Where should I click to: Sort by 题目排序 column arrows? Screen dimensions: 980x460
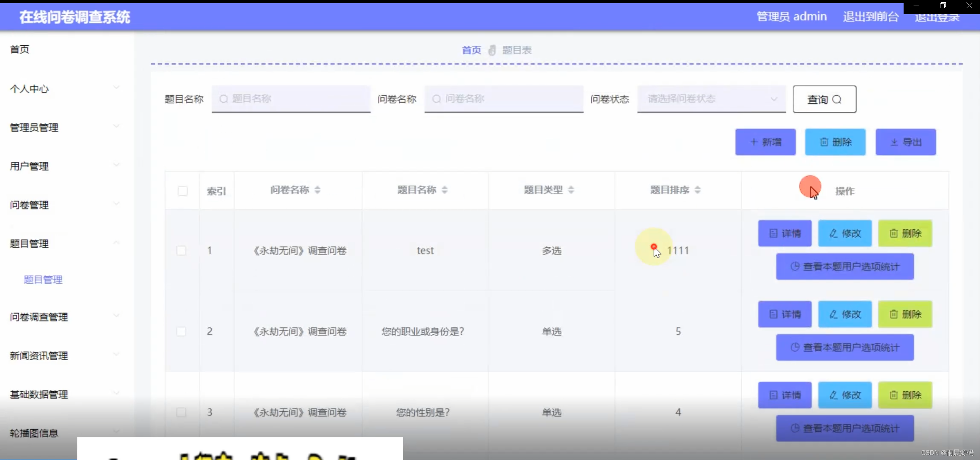(x=697, y=190)
